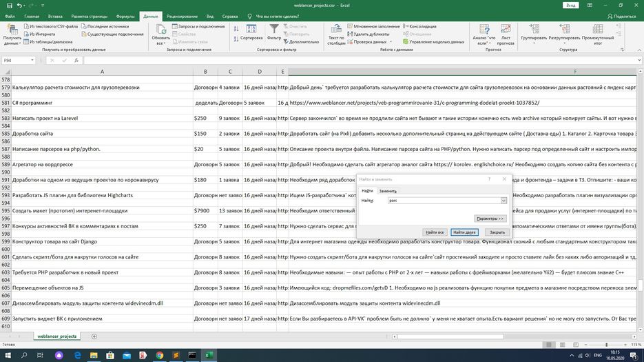
Task: Open Consolidate (Консолидация) command
Action: (x=419, y=26)
